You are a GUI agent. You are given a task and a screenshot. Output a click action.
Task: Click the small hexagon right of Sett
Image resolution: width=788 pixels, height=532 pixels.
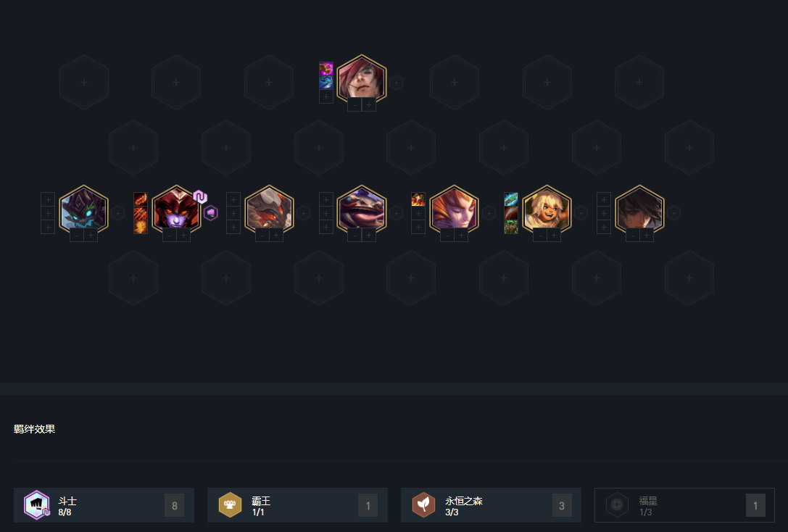point(396,83)
